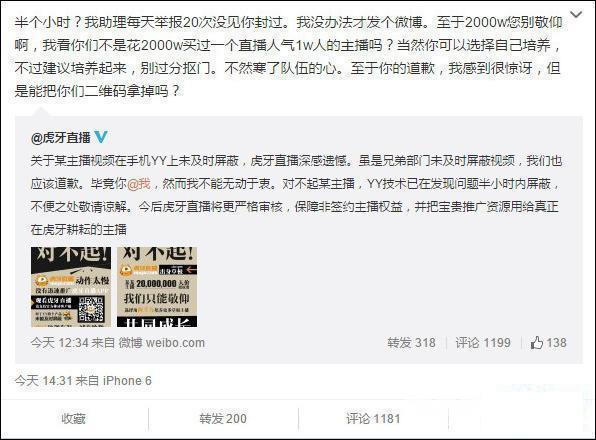Open the post options chevron dropdown
This screenshot has height=440, width=596.
(577, 15)
